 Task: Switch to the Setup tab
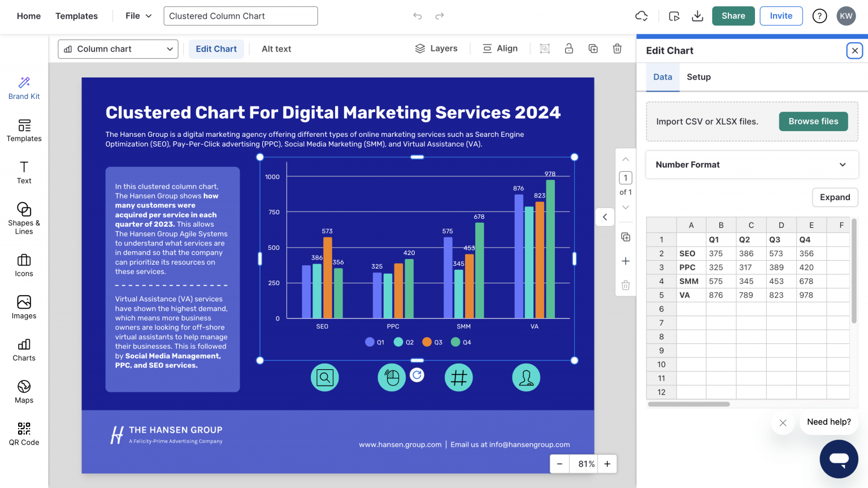pos(698,77)
